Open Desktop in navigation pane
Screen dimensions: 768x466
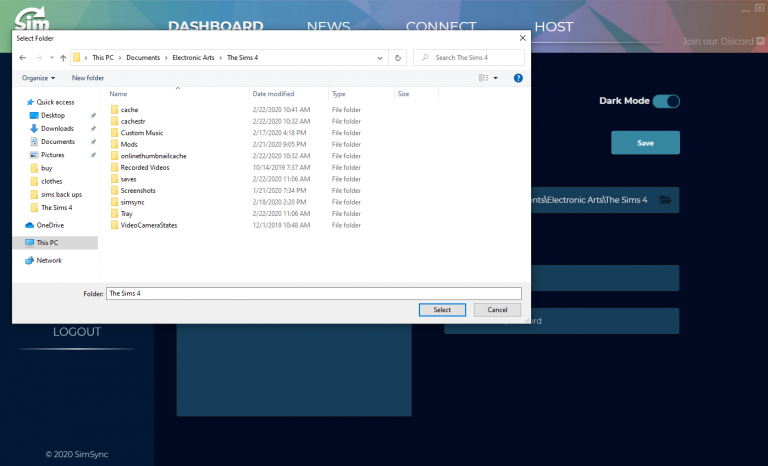point(52,115)
